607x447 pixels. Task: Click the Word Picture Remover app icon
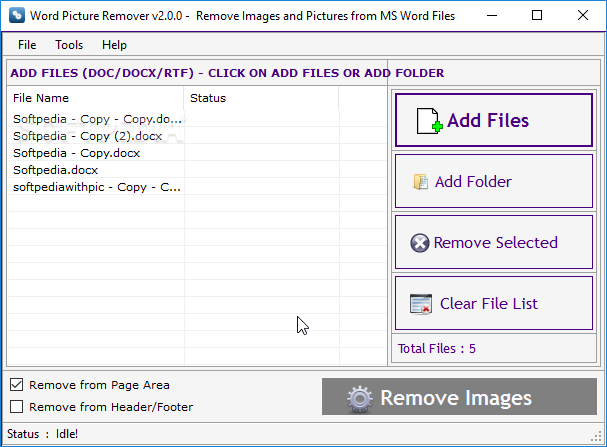[x=17, y=15]
